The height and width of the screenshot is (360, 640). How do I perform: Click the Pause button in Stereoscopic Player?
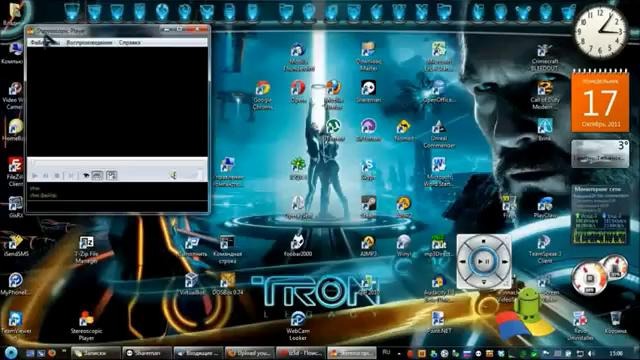coord(46,176)
